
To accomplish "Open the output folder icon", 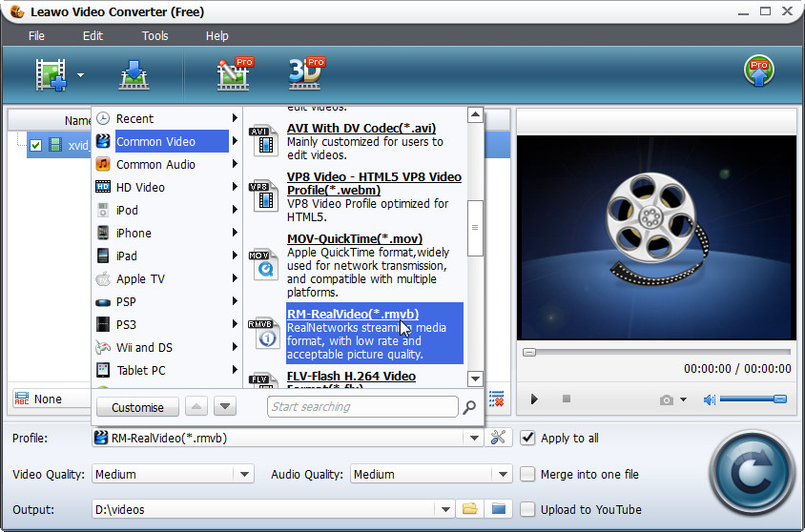I will click(x=499, y=509).
